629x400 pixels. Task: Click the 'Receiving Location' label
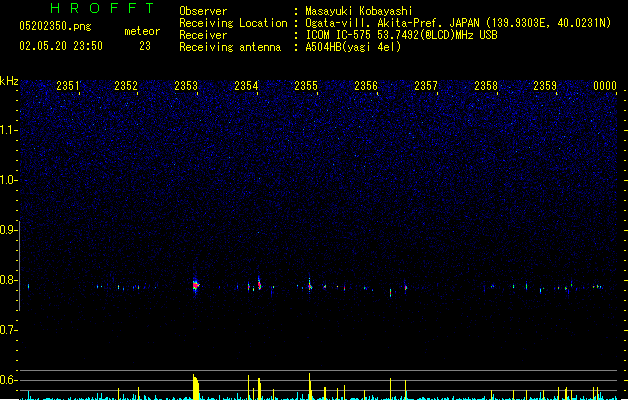[233, 23]
